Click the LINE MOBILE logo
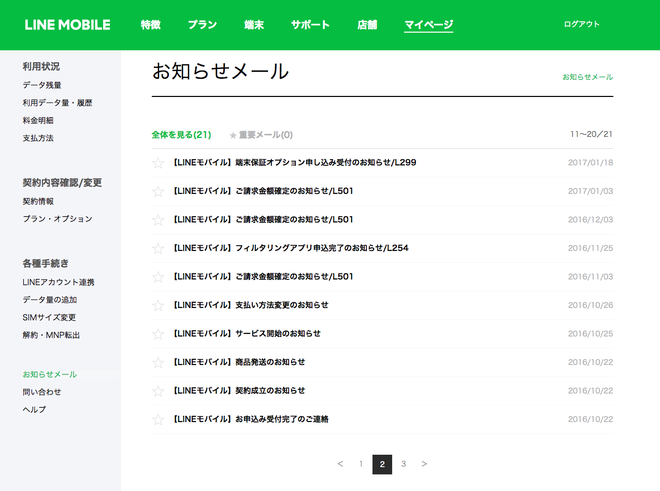 (67, 25)
